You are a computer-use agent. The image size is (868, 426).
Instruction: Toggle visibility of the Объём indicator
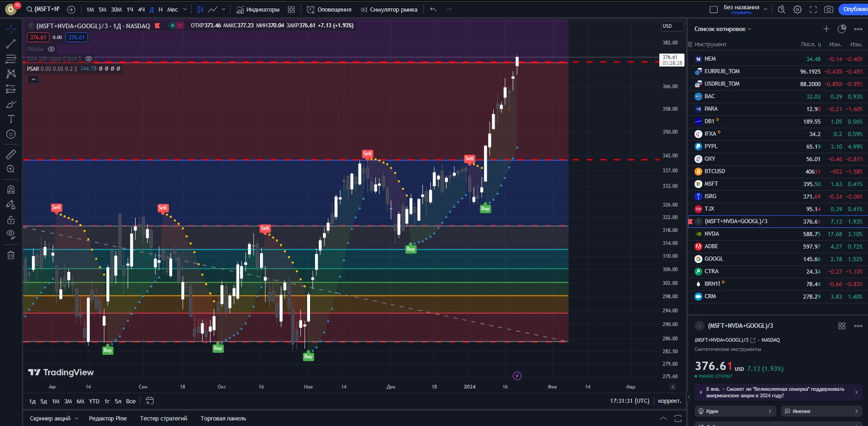pos(51,49)
